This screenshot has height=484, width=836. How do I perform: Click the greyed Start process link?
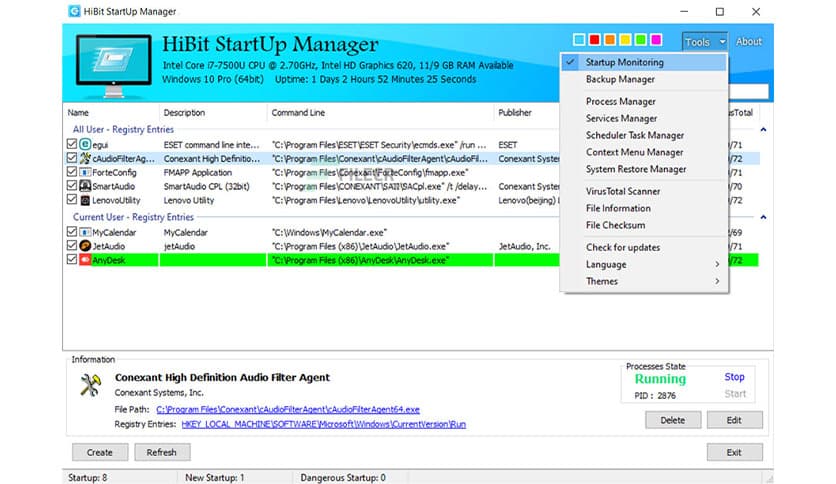[x=735, y=394]
